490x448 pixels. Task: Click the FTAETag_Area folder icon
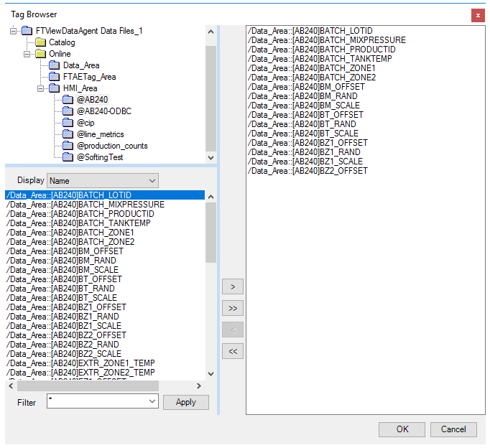pos(55,77)
